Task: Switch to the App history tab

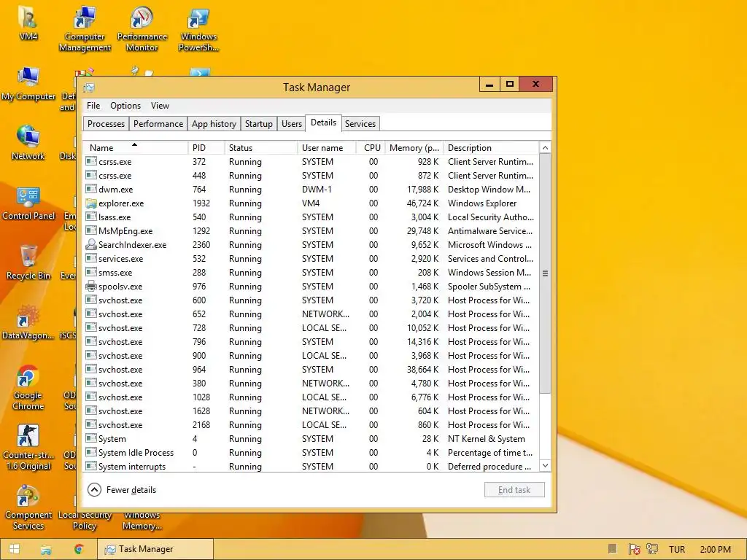Action: tap(214, 124)
